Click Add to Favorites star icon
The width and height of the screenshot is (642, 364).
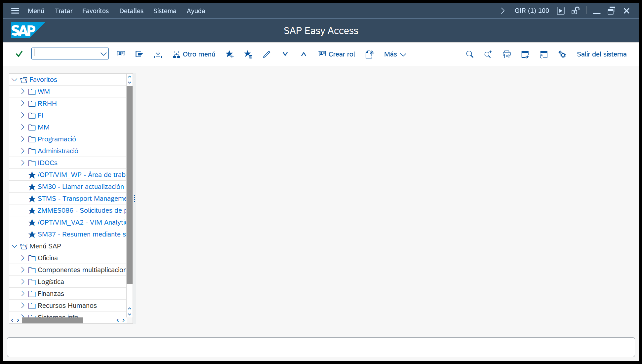pos(229,54)
